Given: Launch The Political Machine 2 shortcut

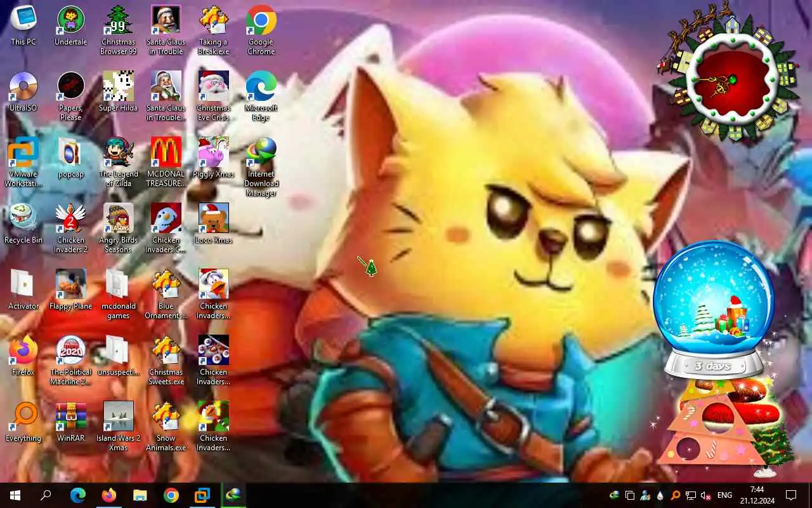Looking at the screenshot, I should pos(71,360).
